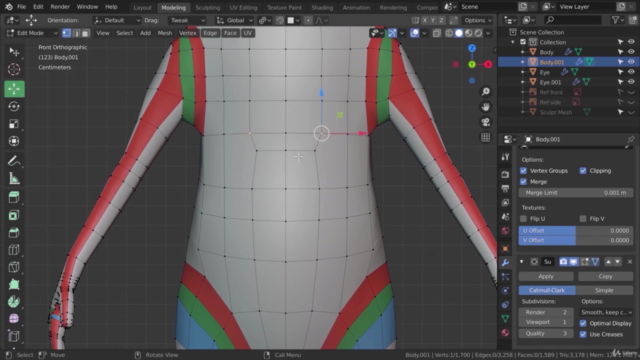Click the pan view hand icon
This screenshot has height=360, width=640.
click(485, 107)
